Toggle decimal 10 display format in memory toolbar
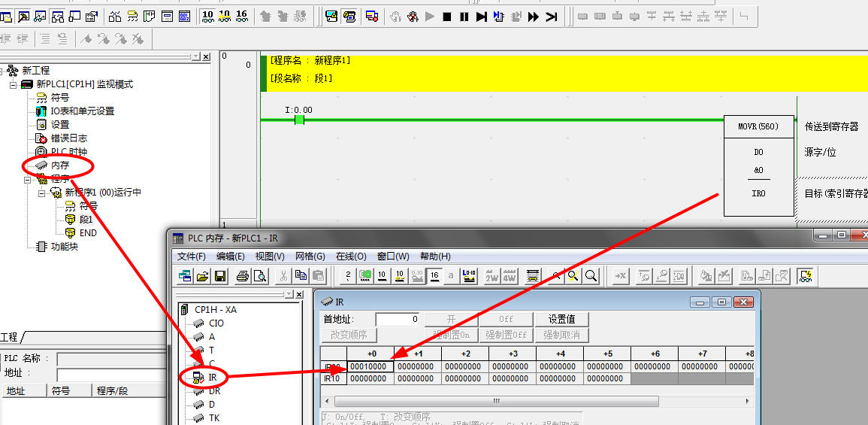Screen dimensions: 868x425 pyautogui.click(x=382, y=276)
